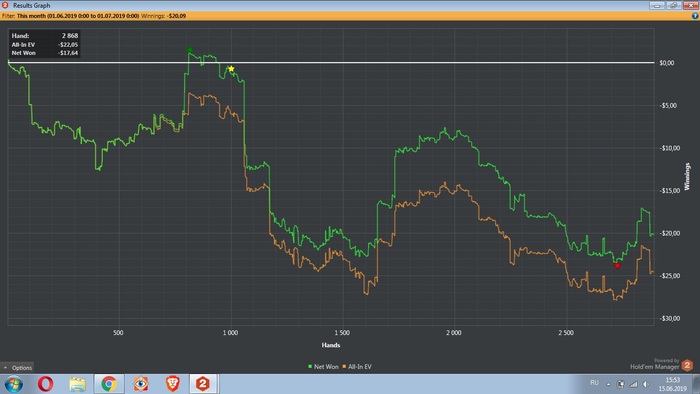
Task: Open Brave browser from taskbar
Action: (173, 384)
